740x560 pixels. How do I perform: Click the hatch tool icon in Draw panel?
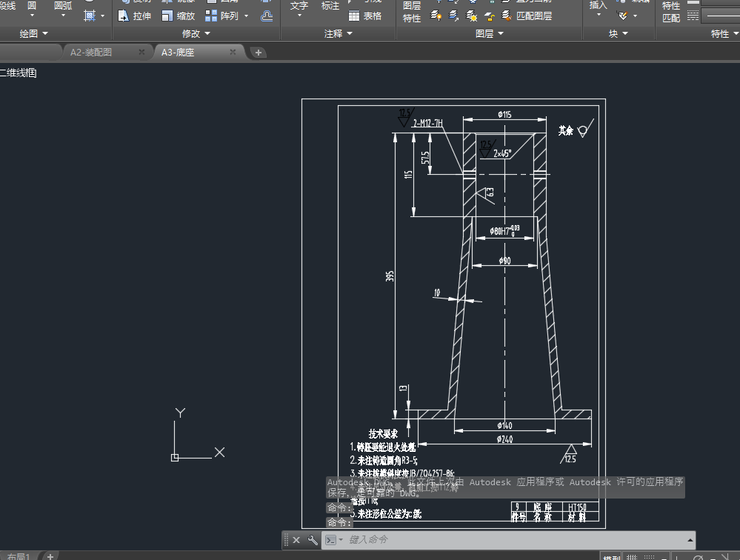[90, 16]
